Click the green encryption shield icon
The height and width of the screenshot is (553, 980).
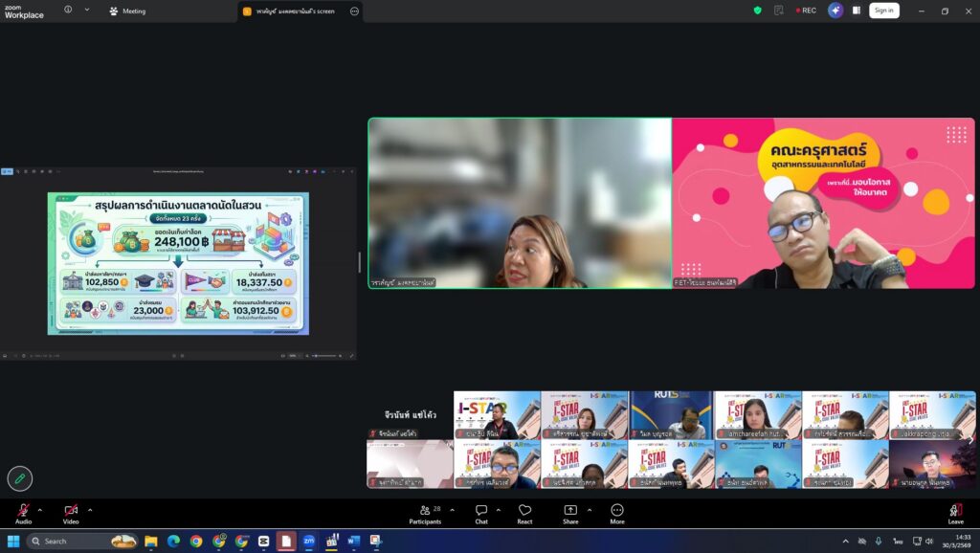pyautogui.click(x=758, y=11)
